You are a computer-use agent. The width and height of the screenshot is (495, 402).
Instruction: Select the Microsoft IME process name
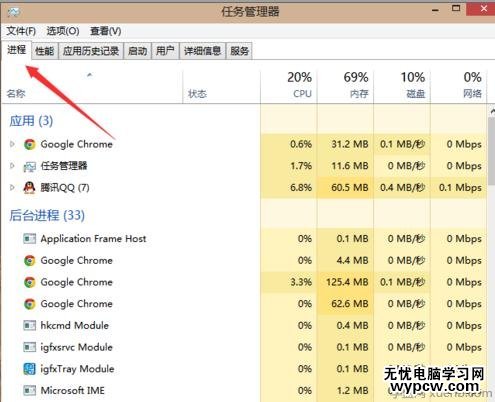(73, 390)
